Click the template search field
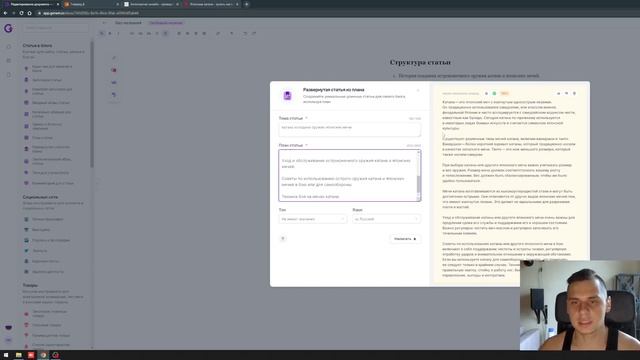This screenshot has width=640, height=360. (x=56, y=28)
